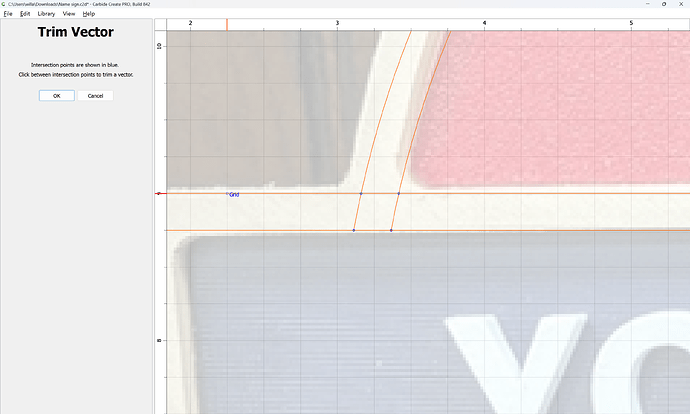
Task: Open the View menu
Action: click(68, 14)
